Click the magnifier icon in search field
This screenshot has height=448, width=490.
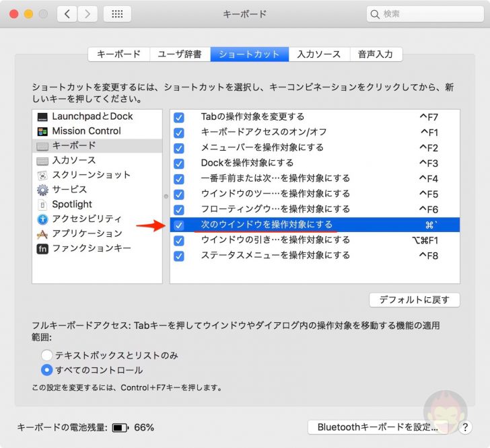[x=375, y=14]
